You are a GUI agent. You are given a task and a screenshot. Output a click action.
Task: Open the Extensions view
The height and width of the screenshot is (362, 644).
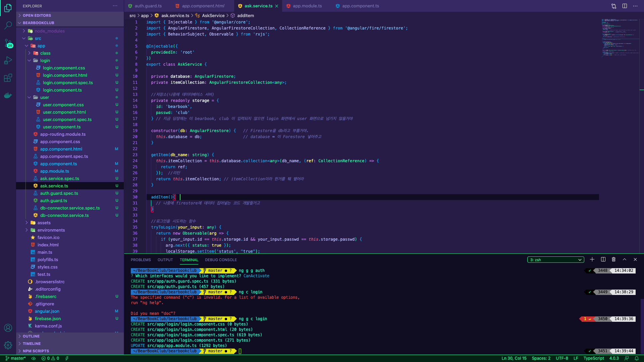click(x=8, y=78)
